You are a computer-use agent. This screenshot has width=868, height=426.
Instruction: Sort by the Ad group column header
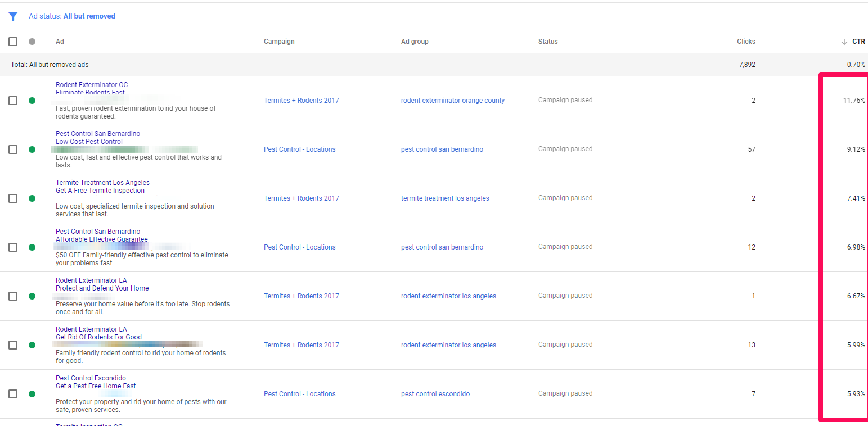(415, 42)
